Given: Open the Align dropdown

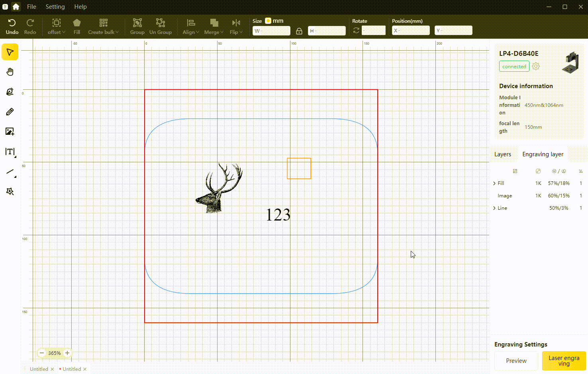Looking at the screenshot, I should click(x=191, y=27).
